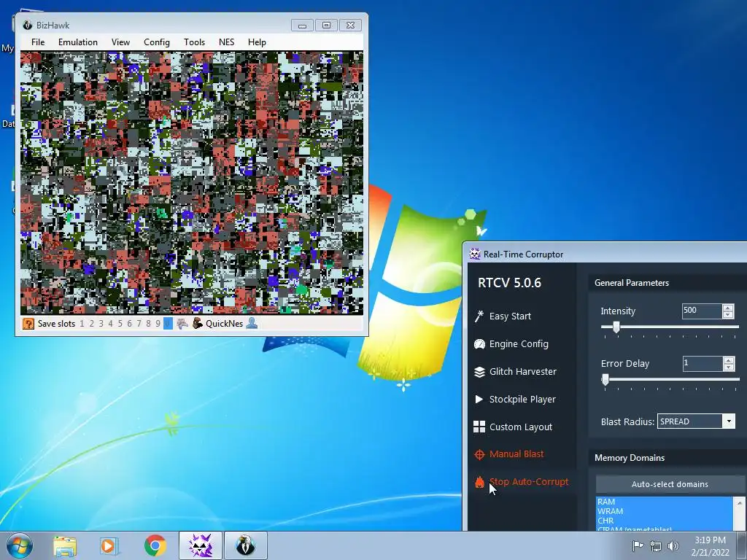Decrease Intensity with the down arrow
Screen dimensions: 747x560
(728, 314)
